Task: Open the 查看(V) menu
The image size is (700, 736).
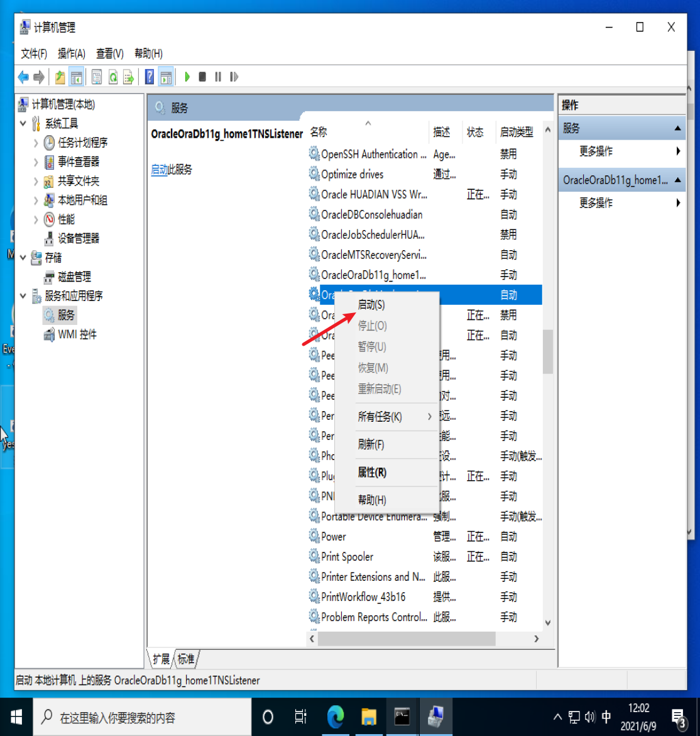Action: 110,53
